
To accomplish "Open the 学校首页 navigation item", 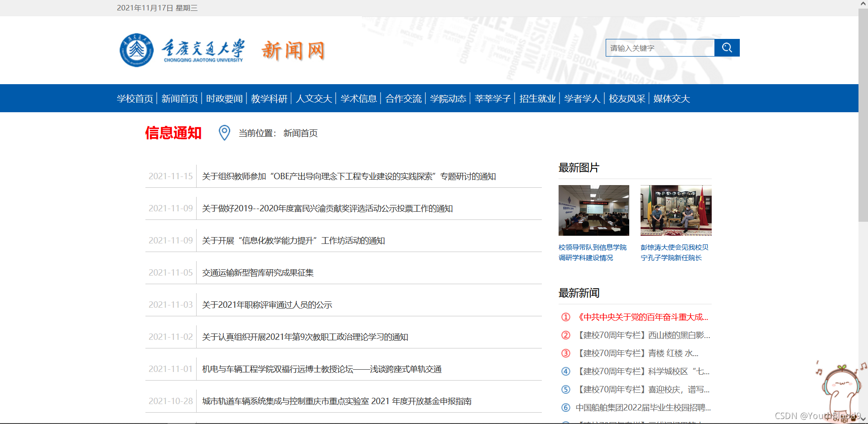I will pos(135,98).
